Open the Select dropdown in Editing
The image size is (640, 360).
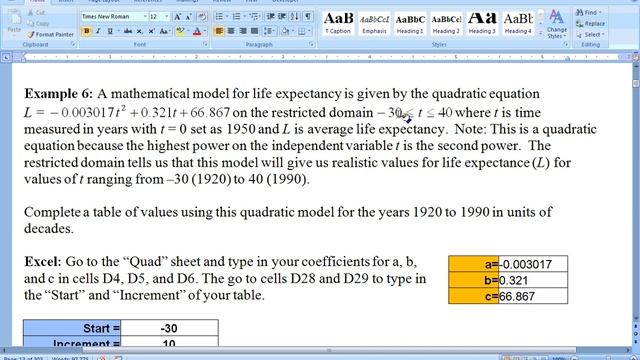point(590,35)
